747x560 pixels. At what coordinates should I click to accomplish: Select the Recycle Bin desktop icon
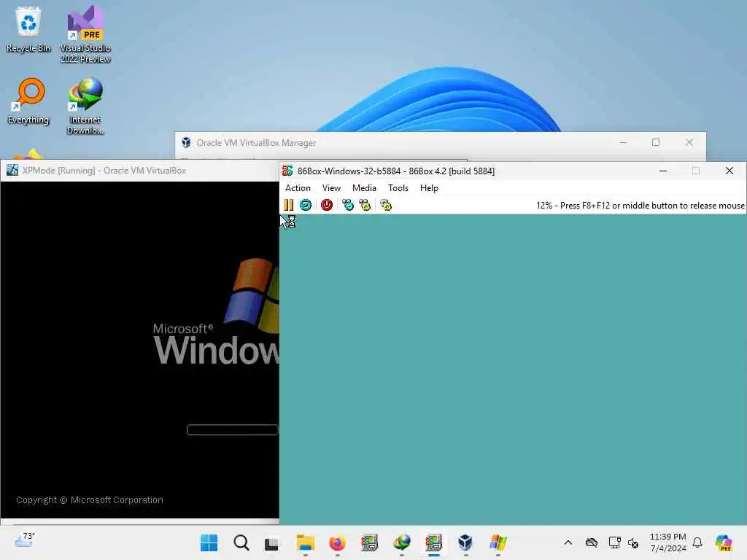28,29
